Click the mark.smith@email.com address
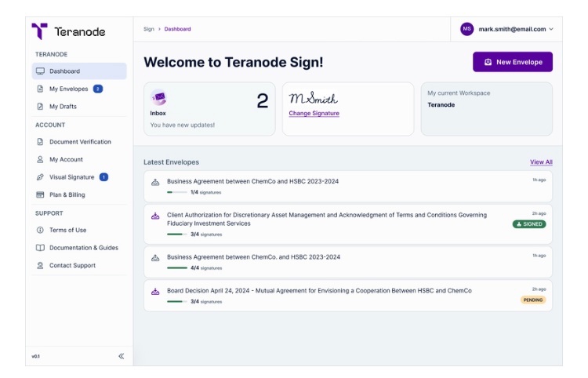This screenshot has height=378, width=588. 512,29
